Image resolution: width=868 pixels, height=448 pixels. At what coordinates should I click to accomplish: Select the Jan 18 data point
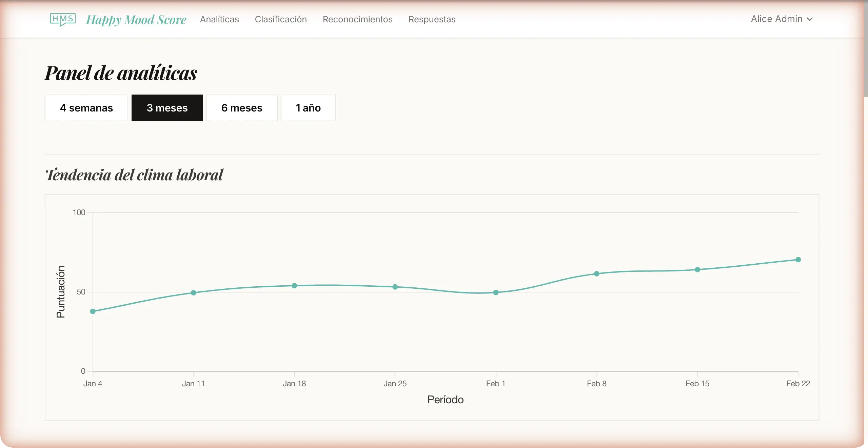(x=294, y=286)
